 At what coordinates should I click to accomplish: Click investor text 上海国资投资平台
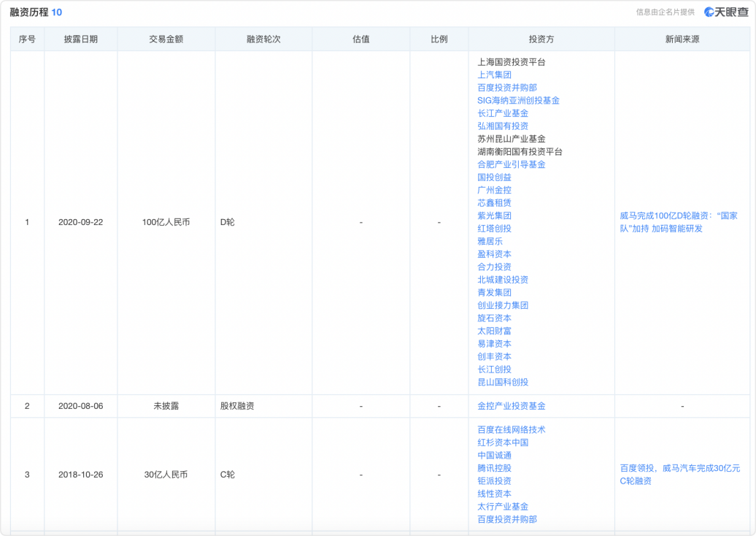[511, 62]
